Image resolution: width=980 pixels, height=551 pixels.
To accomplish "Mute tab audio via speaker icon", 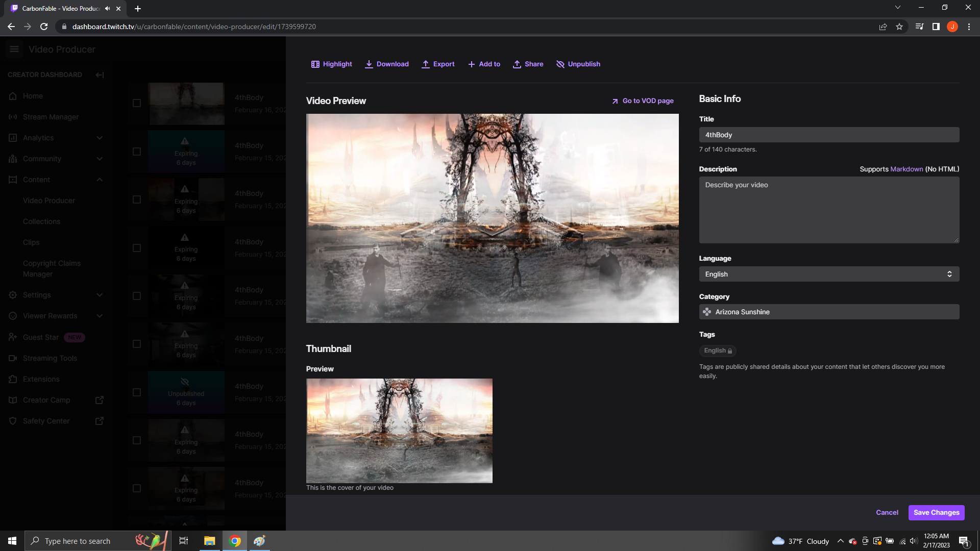I will pos(107,9).
